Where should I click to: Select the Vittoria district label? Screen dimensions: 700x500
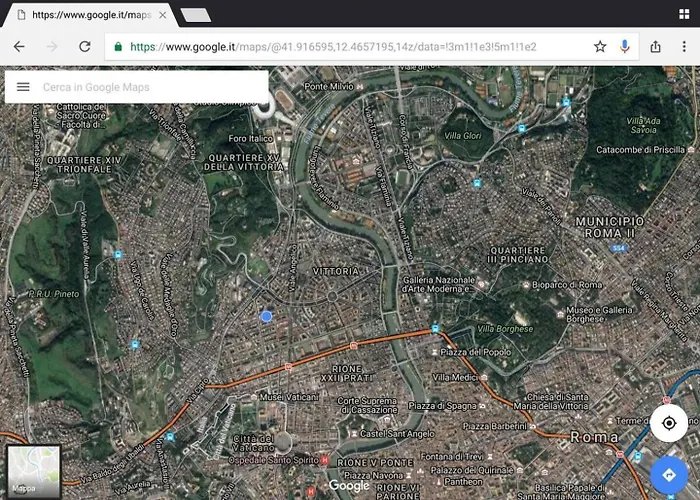click(336, 271)
